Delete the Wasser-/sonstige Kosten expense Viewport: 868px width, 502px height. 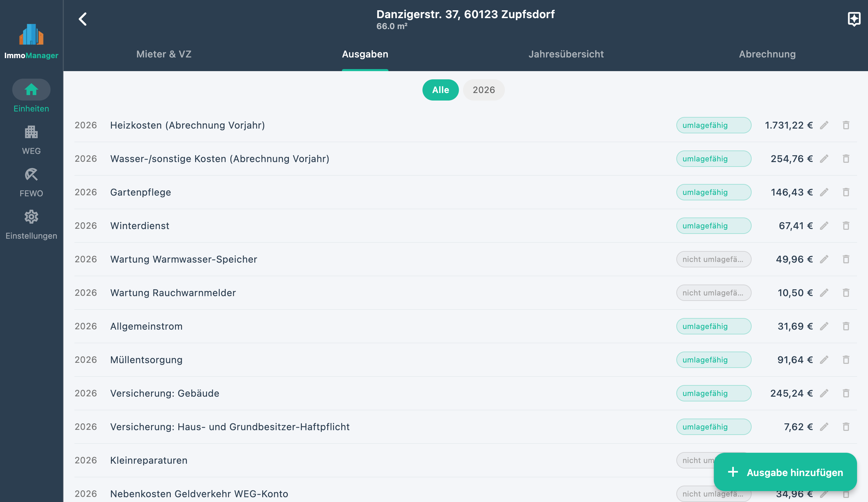[846, 159]
